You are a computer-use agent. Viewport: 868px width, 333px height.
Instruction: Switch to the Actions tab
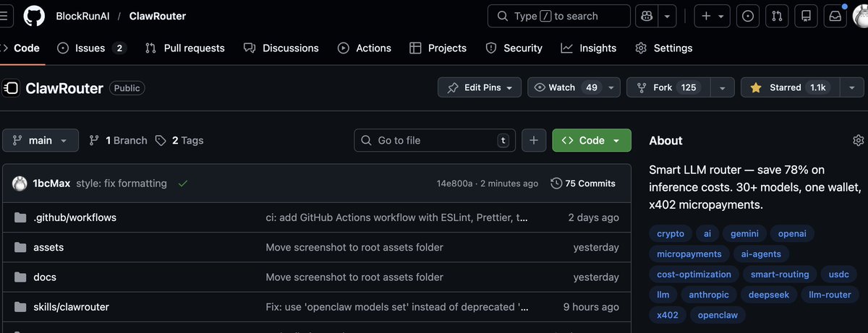coord(364,48)
